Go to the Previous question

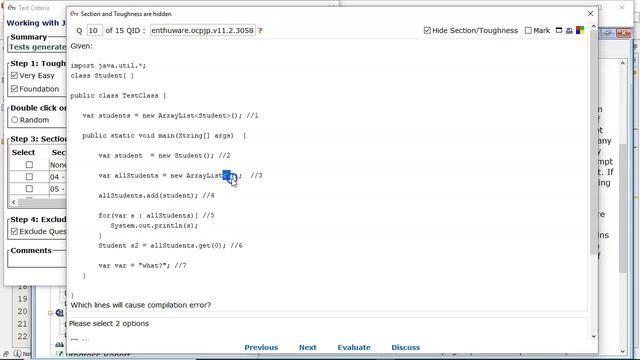pos(261,347)
